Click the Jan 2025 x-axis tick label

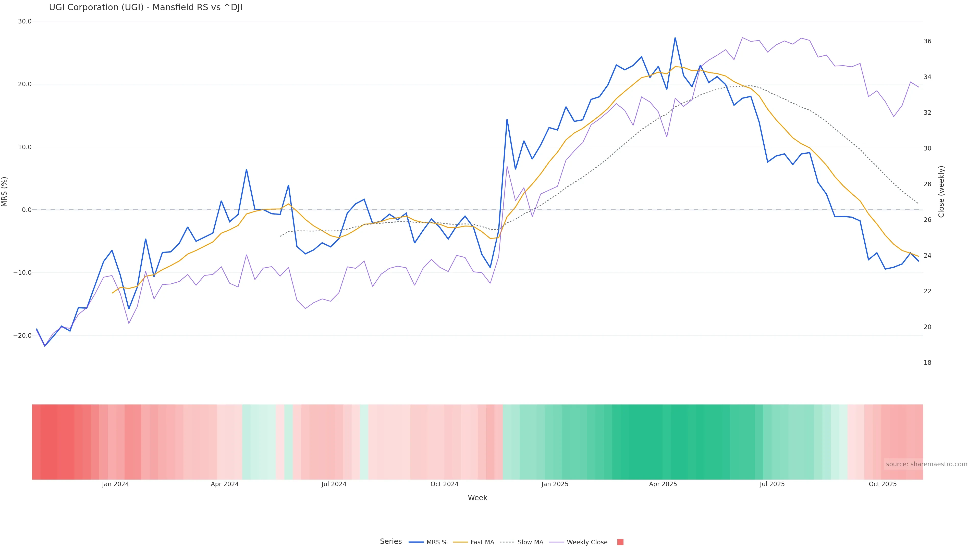pos(555,484)
